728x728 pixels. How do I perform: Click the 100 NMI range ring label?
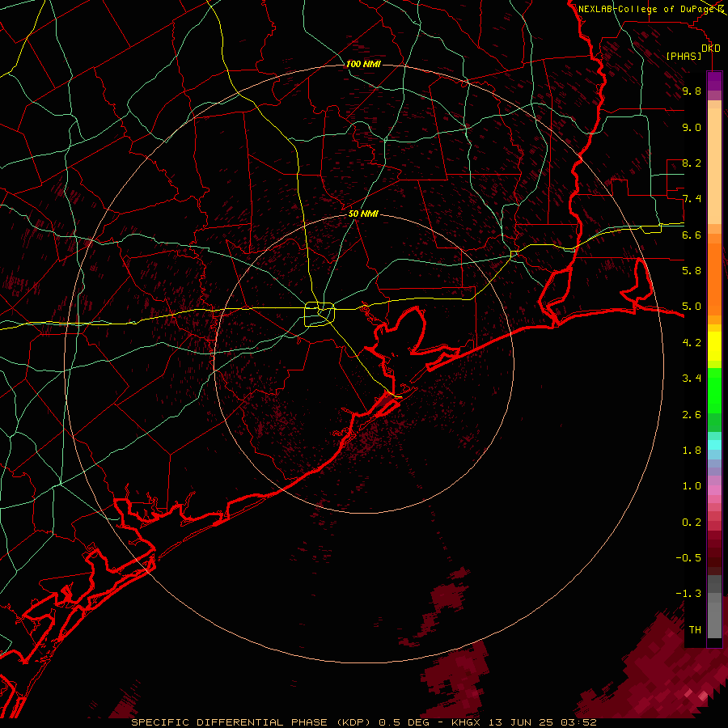363,64
